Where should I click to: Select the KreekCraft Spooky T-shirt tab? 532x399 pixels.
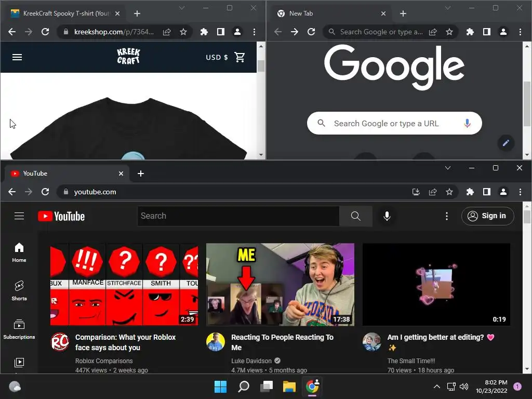pyautogui.click(x=65, y=14)
